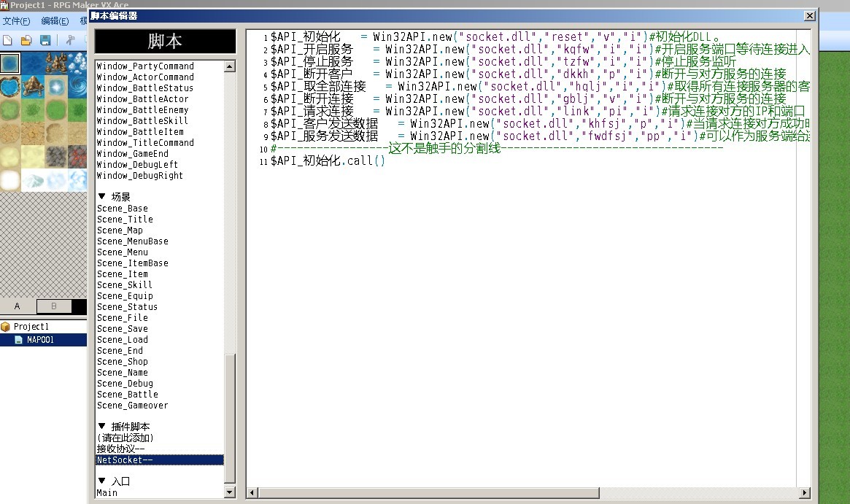Screen dimensions: 850x504
Task: Click the $API_初始化.call() code line
Action: pos(328,161)
